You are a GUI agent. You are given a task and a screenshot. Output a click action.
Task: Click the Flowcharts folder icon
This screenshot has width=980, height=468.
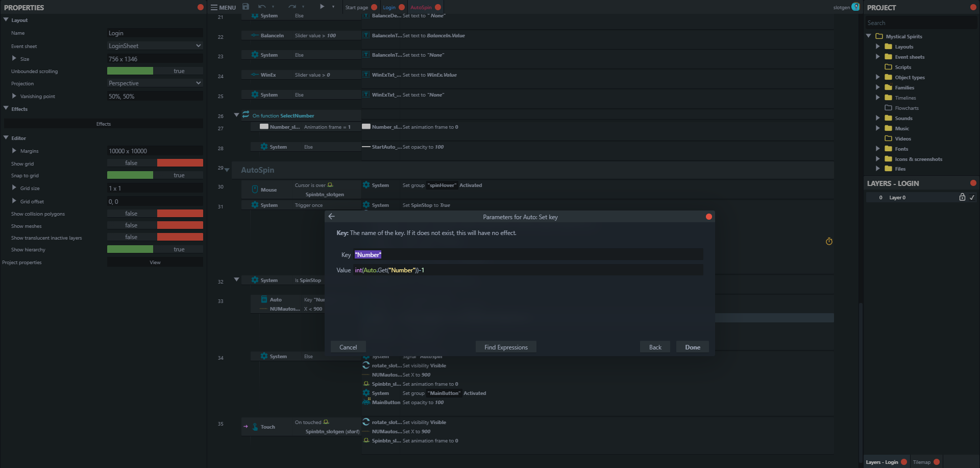point(888,108)
